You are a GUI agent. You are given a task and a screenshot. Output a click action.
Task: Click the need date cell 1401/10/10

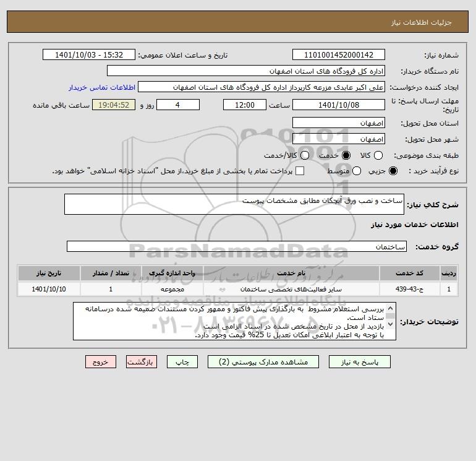(x=49, y=289)
